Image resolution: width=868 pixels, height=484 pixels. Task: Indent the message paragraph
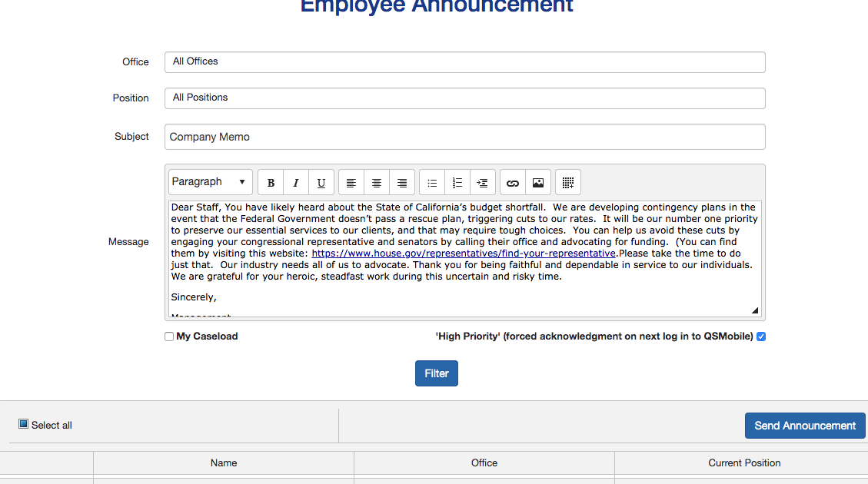[483, 183]
